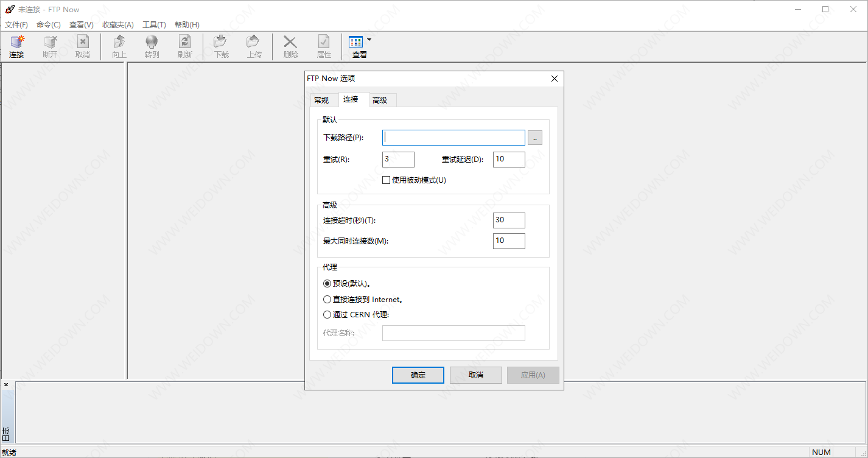Select 通过 CERN 代理 radio option
This screenshot has width=868, height=458.
click(327, 315)
